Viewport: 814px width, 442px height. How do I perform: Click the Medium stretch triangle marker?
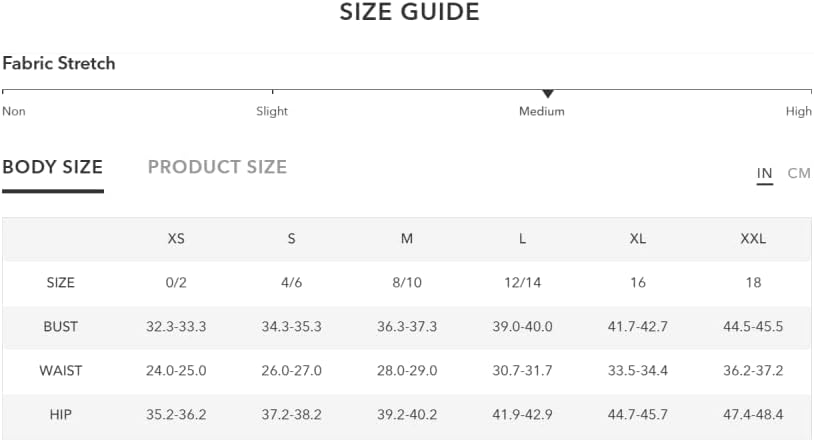548,93
